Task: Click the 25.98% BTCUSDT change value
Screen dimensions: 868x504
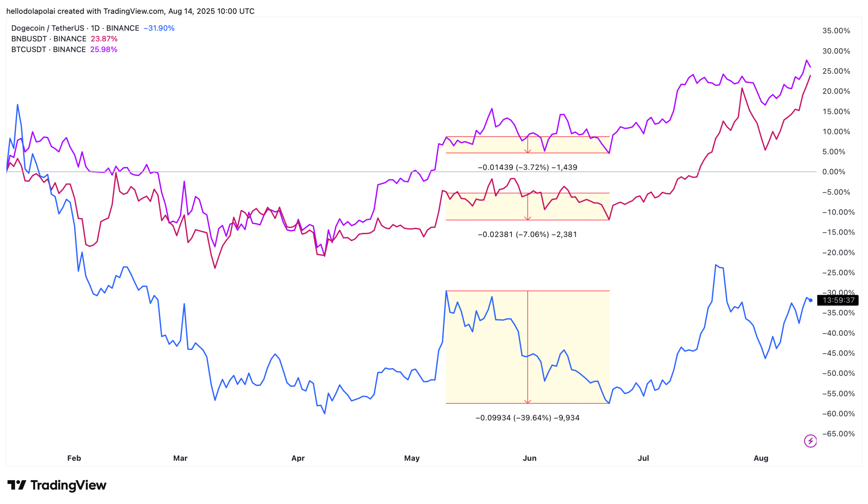Action: pos(104,50)
